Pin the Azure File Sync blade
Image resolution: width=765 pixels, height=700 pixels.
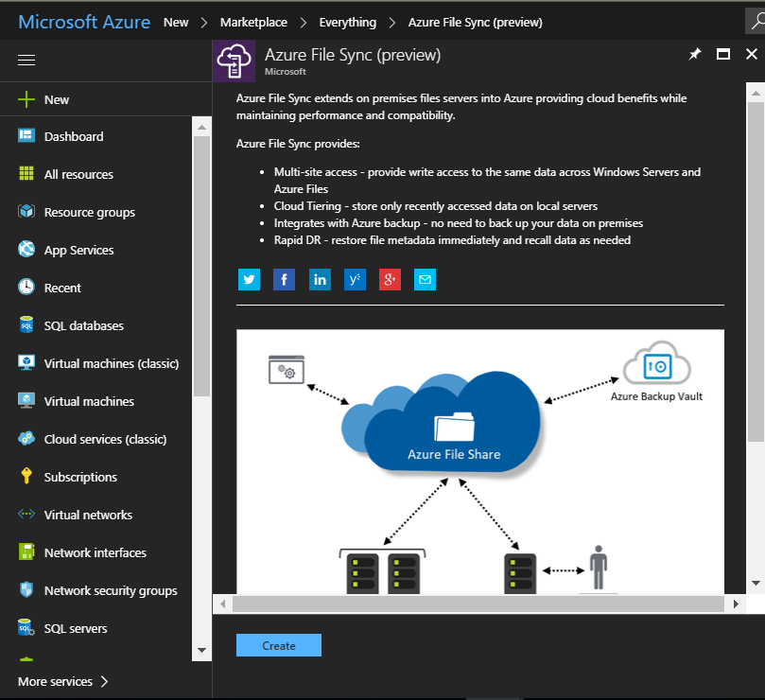[695, 54]
